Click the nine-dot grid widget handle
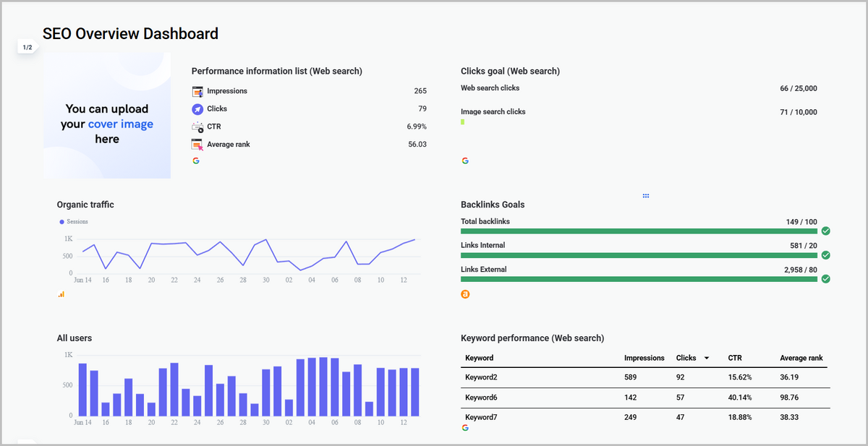 pos(645,195)
